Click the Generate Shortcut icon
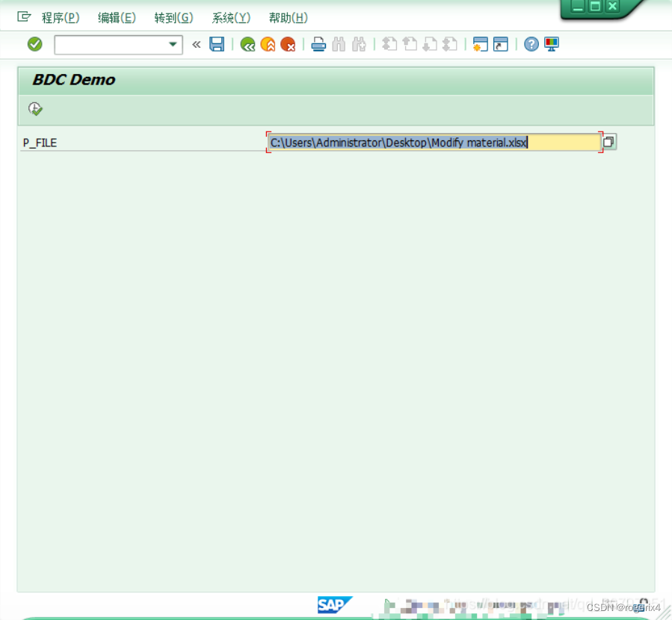The width and height of the screenshot is (672, 620). click(x=501, y=44)
